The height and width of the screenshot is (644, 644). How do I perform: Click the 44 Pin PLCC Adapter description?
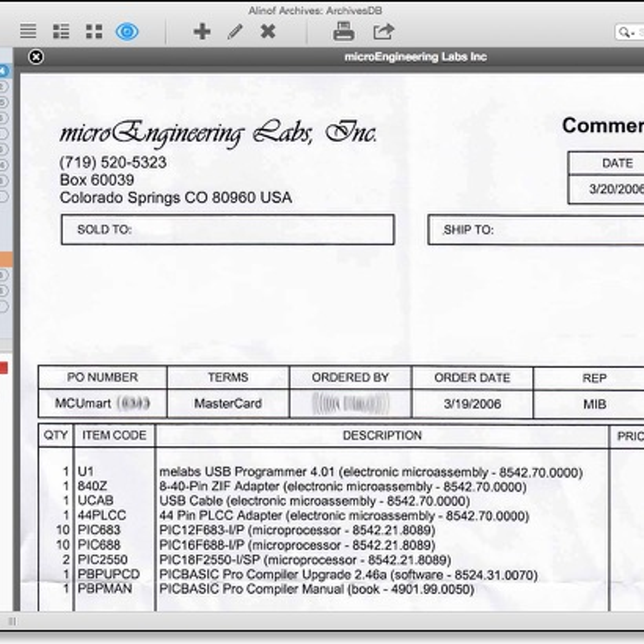pyautogui.click(x=344, y=516)
